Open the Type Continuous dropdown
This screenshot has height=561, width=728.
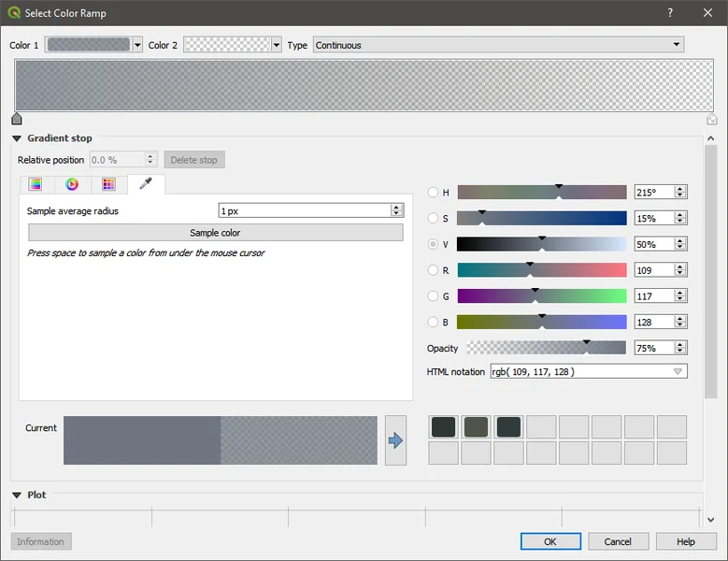click(x=498, y=45)
